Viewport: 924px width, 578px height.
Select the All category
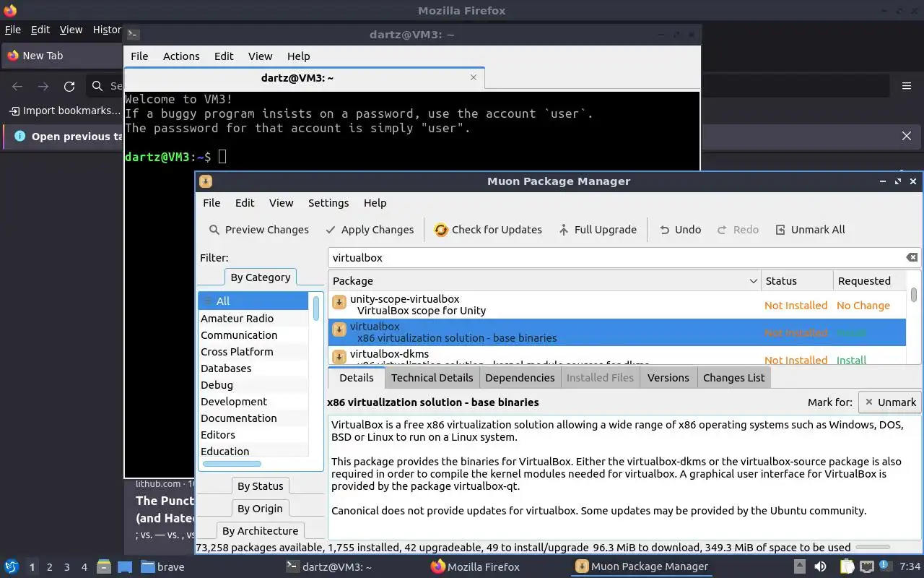click(253, 301)
